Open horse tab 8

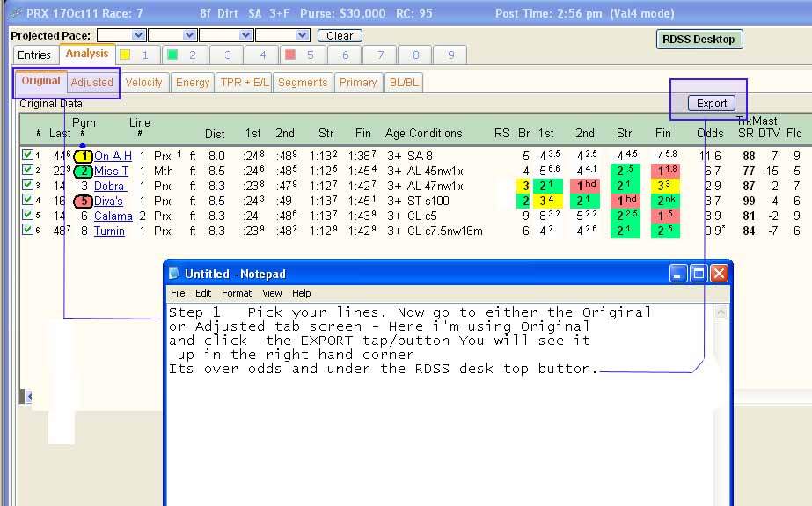click(x=416, y=55)
